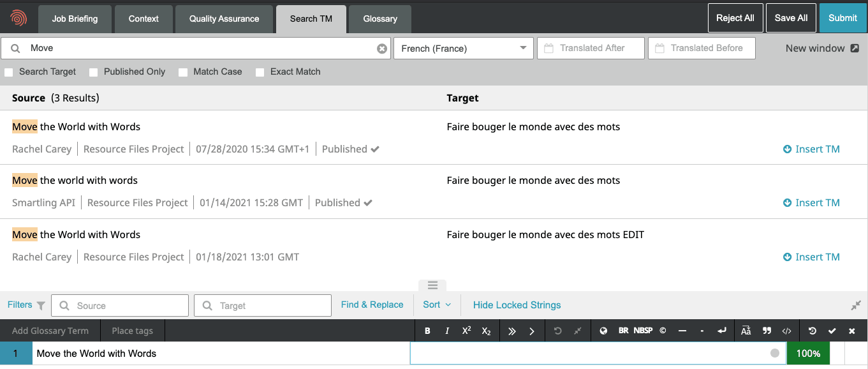Image resolution: width=868 pixels, height=369 pixels.
Task: Open the Translated After date picker
Action: 591,49
